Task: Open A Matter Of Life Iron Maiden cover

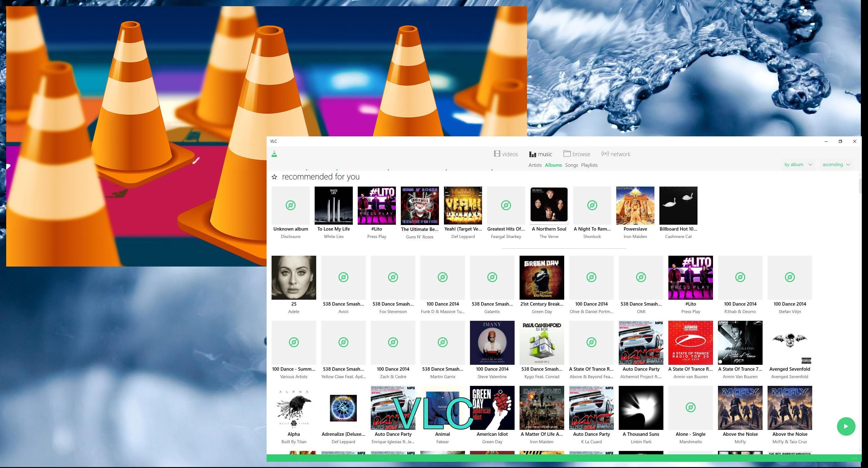Action: (542, 408)
